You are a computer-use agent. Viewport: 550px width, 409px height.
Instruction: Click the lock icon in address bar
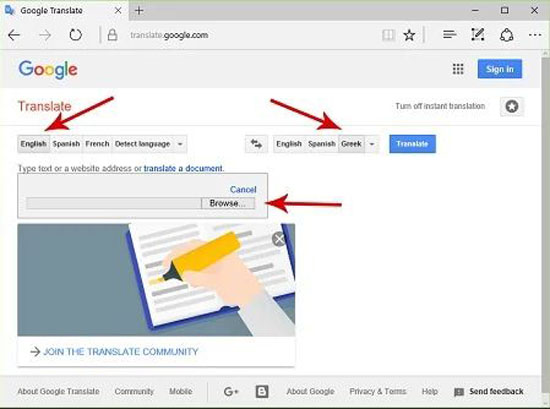coord(112,35)
